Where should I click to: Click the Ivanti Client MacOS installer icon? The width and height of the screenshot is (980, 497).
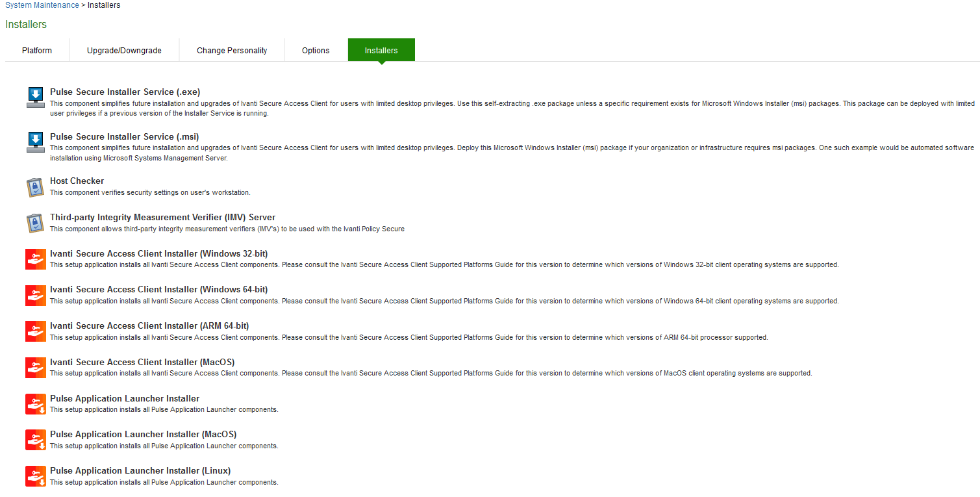35,368
